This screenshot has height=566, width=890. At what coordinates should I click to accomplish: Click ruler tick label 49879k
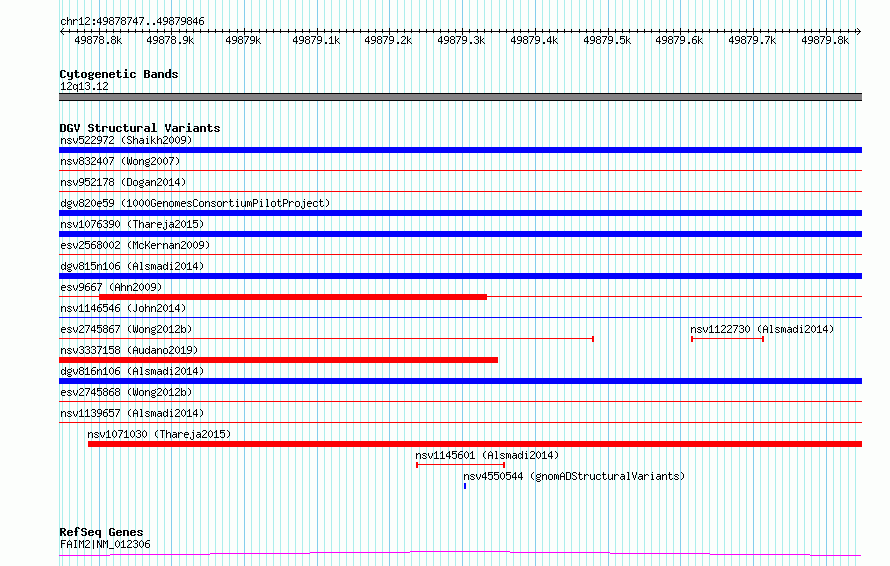(243, 40)
